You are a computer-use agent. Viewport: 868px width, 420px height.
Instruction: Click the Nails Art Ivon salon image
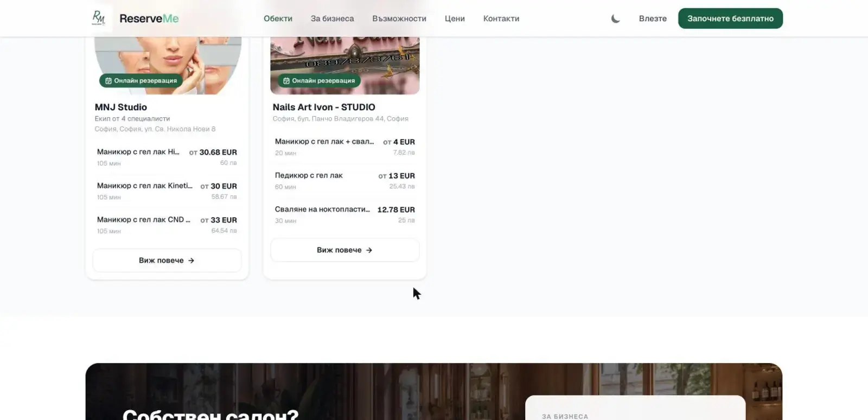345,60
